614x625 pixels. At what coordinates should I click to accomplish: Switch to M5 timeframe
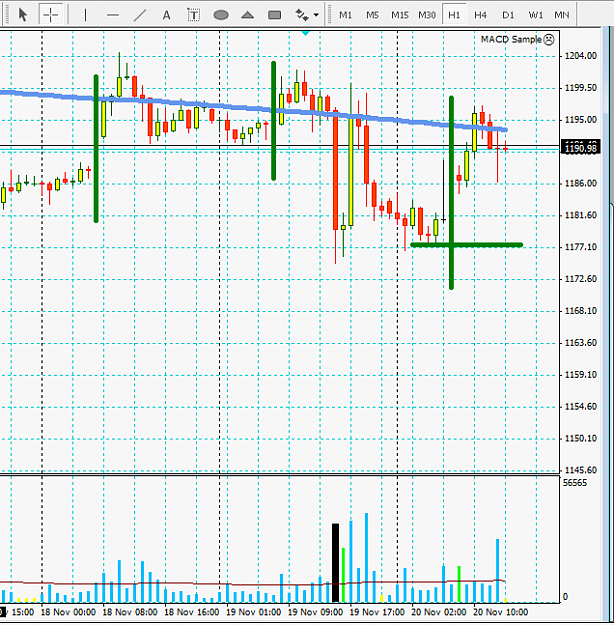372,15
